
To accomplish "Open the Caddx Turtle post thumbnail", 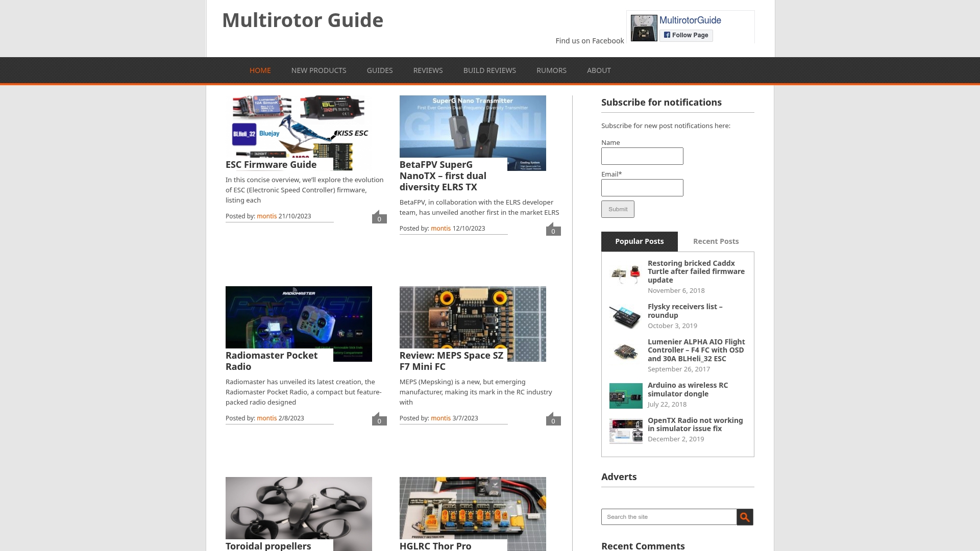I will (x=626, y=274).
